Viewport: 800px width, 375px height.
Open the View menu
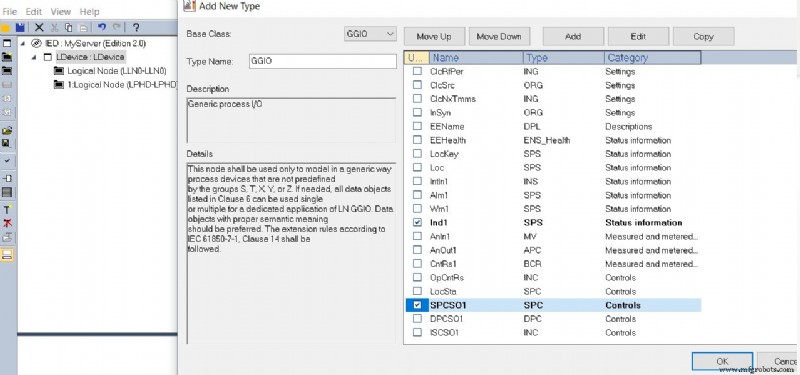click(x=61, y=11)
